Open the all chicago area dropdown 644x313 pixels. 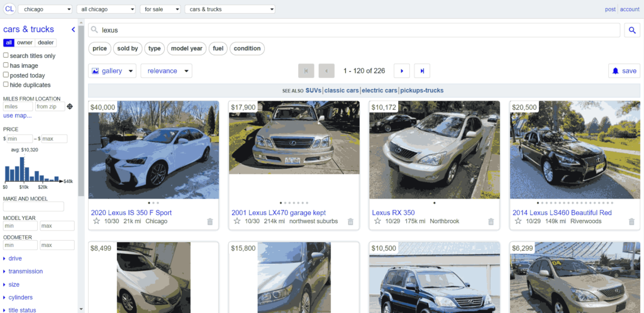click(x=106, y=9)
